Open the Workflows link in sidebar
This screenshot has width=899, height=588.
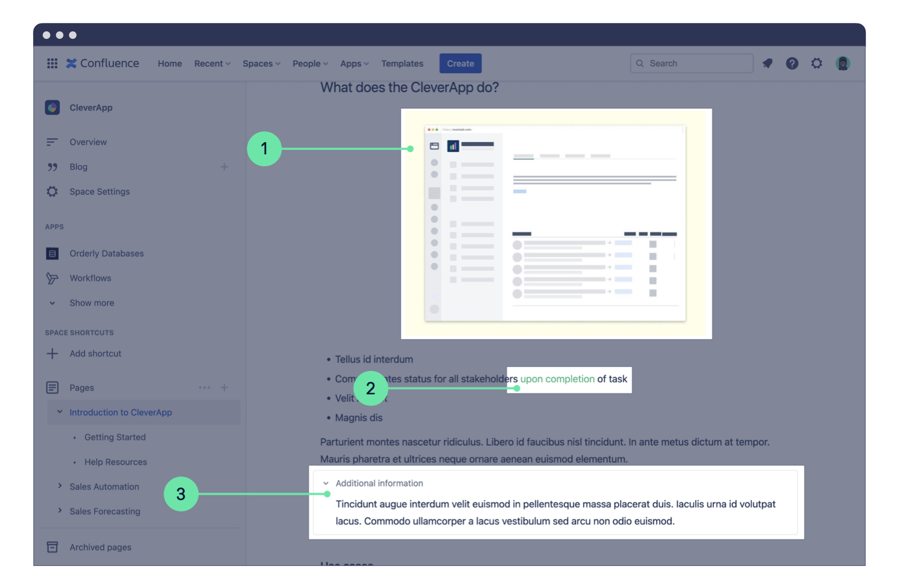click(90, 278)
